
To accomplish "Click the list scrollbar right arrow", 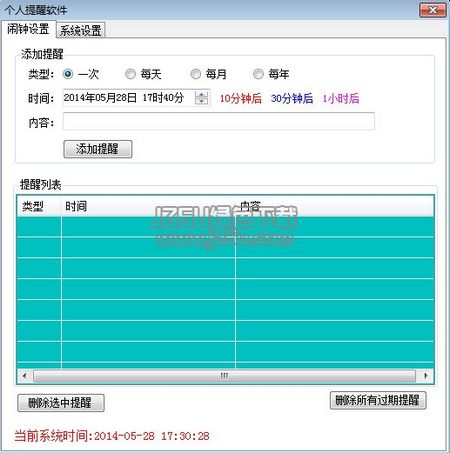I will (425, 376).
